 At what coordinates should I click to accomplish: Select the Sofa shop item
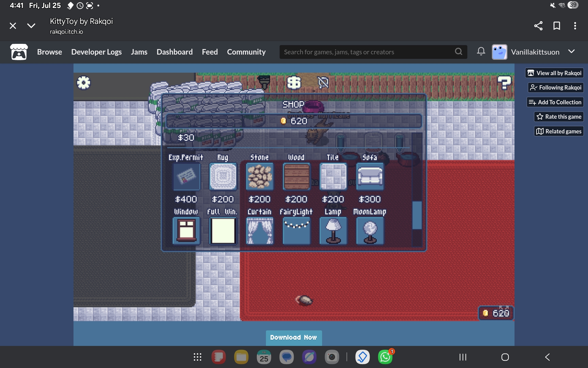(x=370, y=177)
